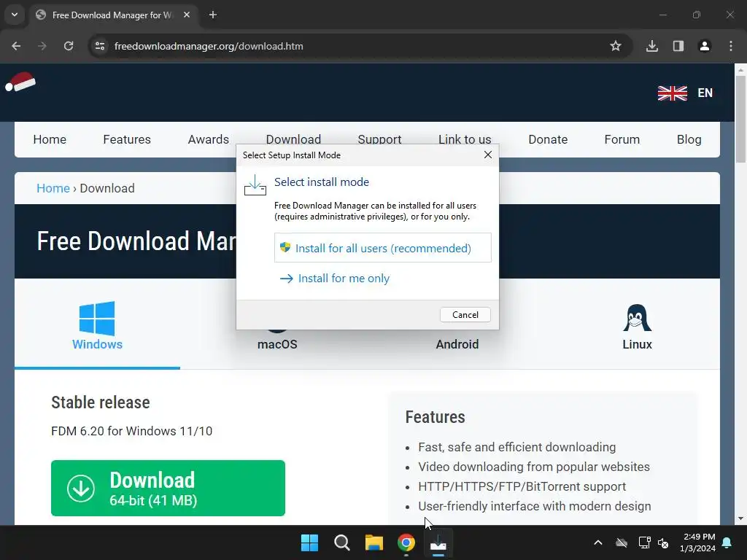The height and width of the screenshot is (560, 747).
Task: Click the download arrow icon on green button
Action: pyautogui.click(x=80, y=488)
